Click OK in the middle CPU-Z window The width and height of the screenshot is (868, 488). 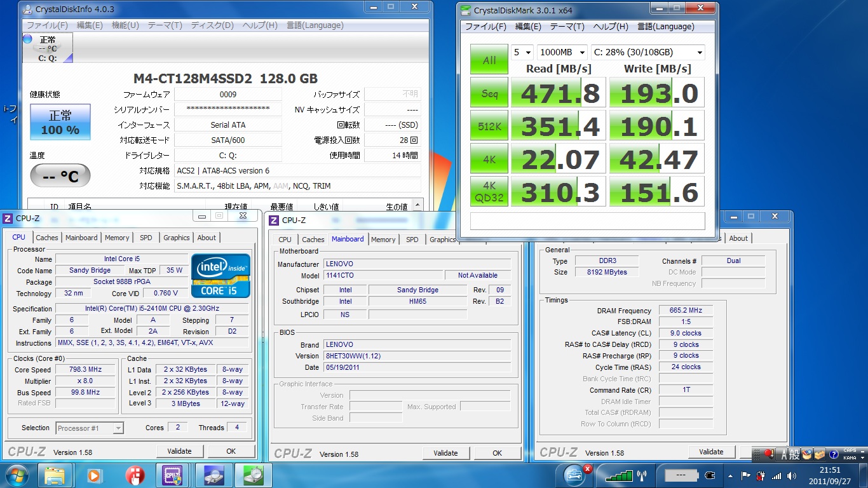(x=497, y=453)
